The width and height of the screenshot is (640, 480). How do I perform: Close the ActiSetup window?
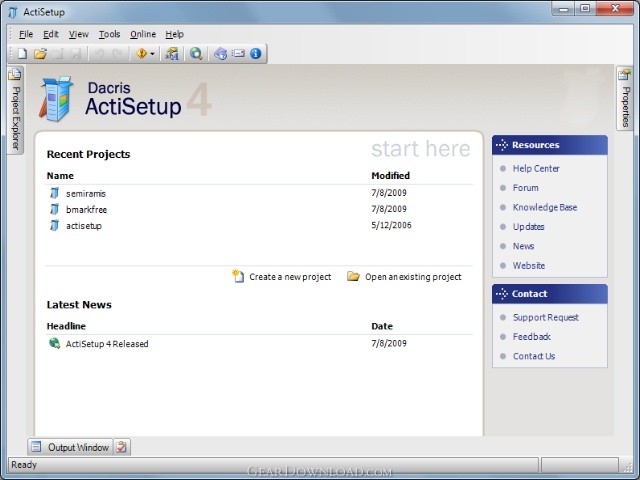coord(615,9)
